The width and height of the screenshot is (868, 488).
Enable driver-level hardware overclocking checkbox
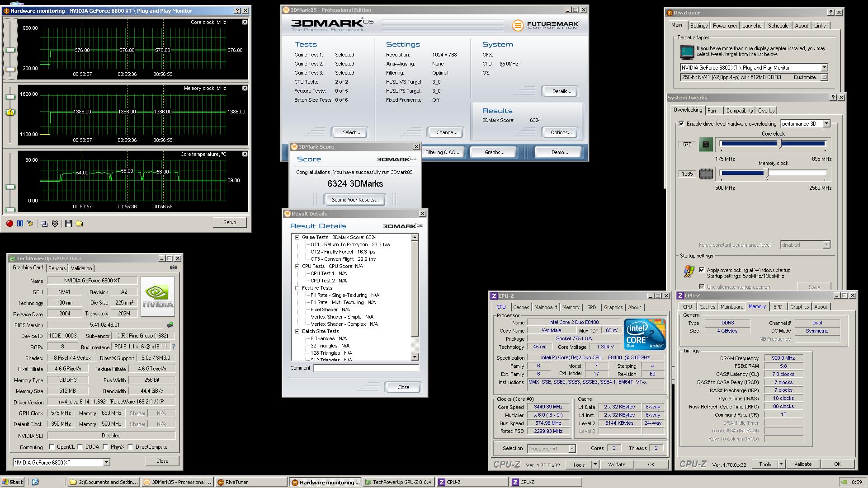[681, 124]
